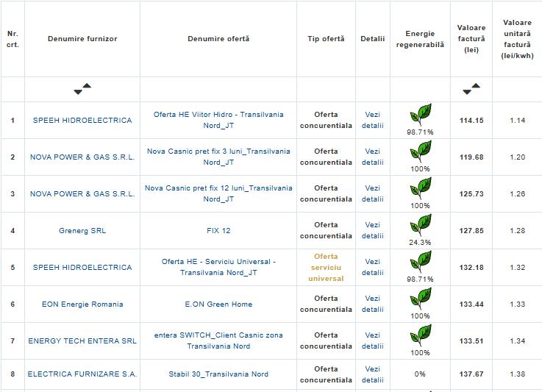Open Vezi detalii for Grenerg FIX 12

tap(373, 230)
